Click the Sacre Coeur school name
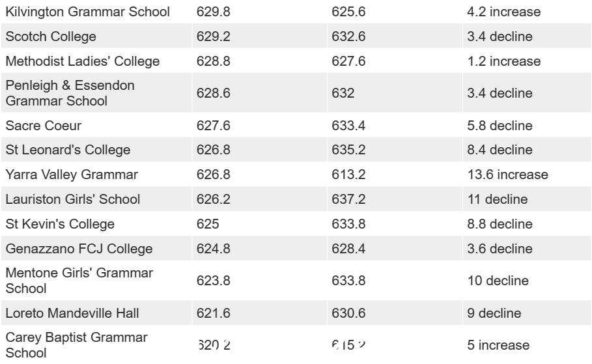Image resolution: width=592 pixels, height=364 pixels. pyautogui.click(x=44, y=126)
